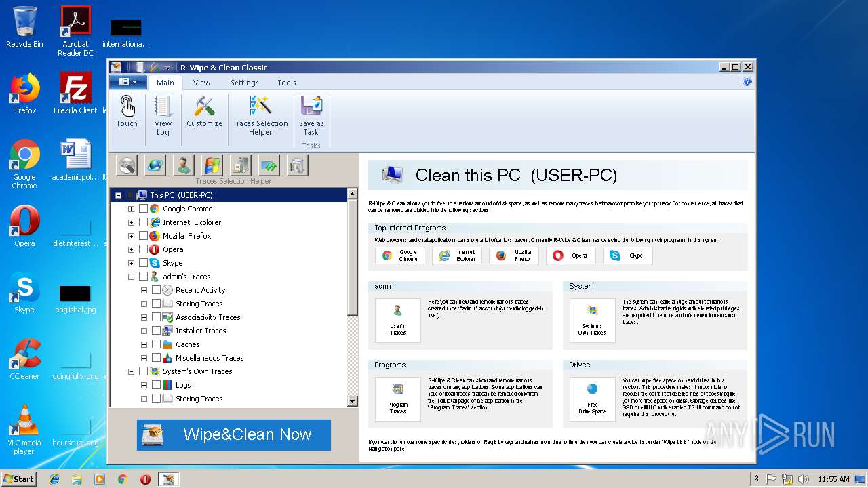The height and width of the screenshot is (488, 868).
Task: Show hidden system tray icons
Action: tap(756, 479)
